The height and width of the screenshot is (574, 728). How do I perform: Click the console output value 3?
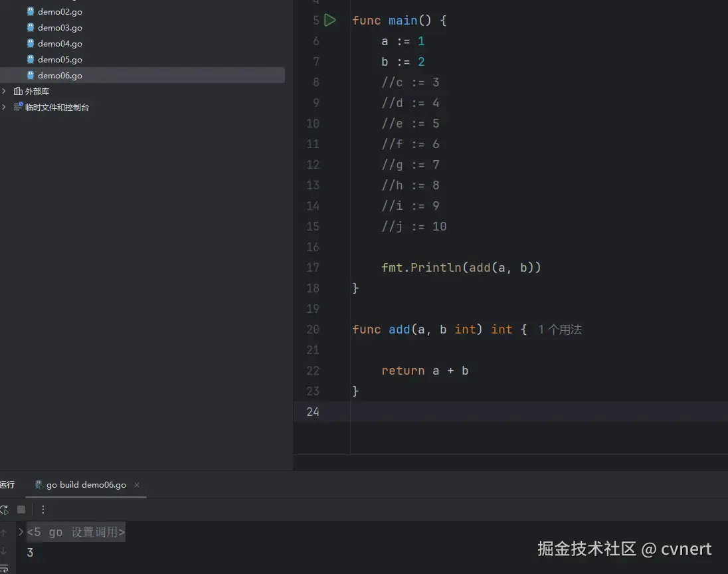click(30, 553)
